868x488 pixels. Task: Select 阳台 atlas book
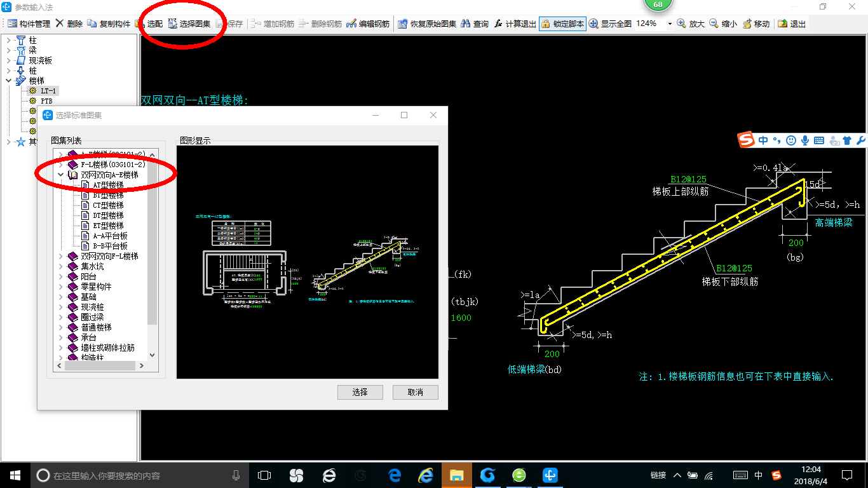click(88, 276)
